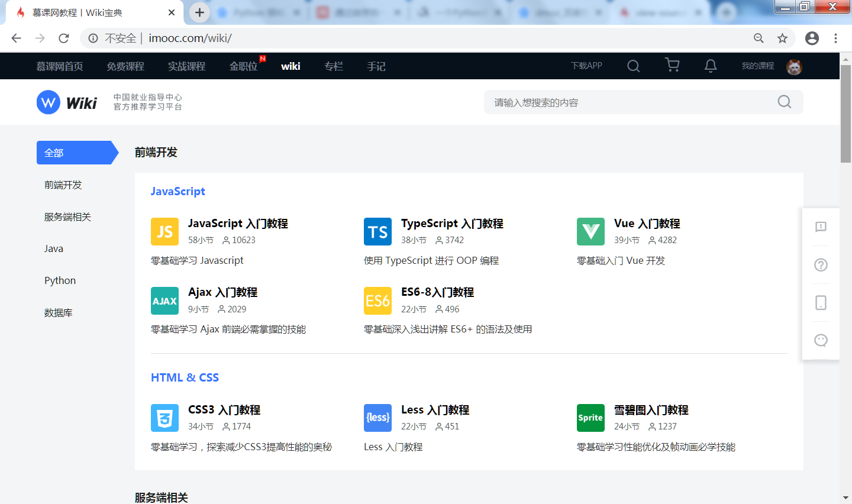The height and width of the screenshot is (504, 852).
Task: Open 手记 in top nav
Action: pyautogui.click(x=376, y=66)
